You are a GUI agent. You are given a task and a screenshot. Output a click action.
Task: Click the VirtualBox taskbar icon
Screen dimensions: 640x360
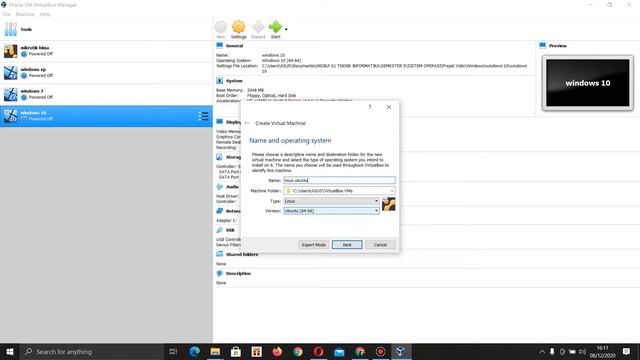tap(400, 351)
